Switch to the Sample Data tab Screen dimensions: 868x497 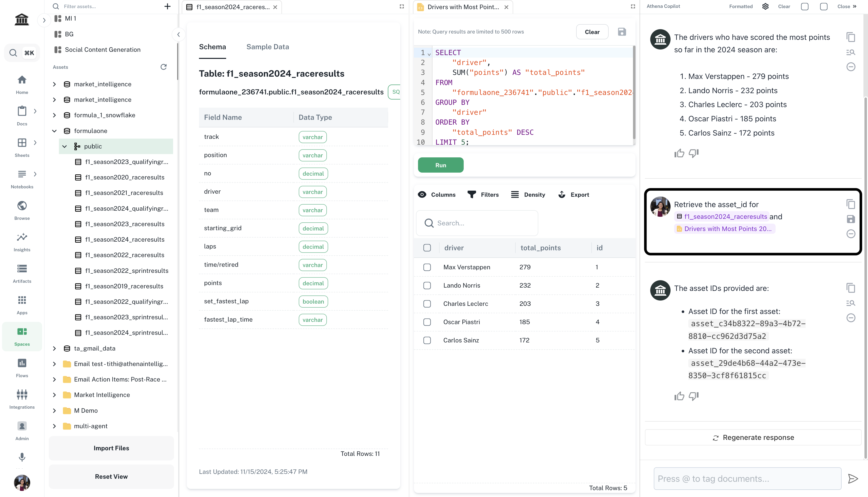coord(268,47)
